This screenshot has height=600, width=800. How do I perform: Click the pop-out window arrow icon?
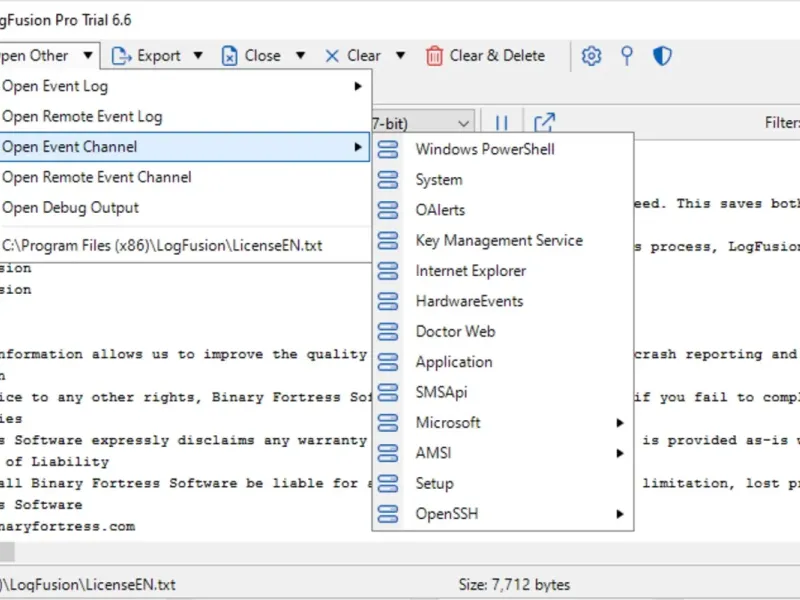pos(544,122)
